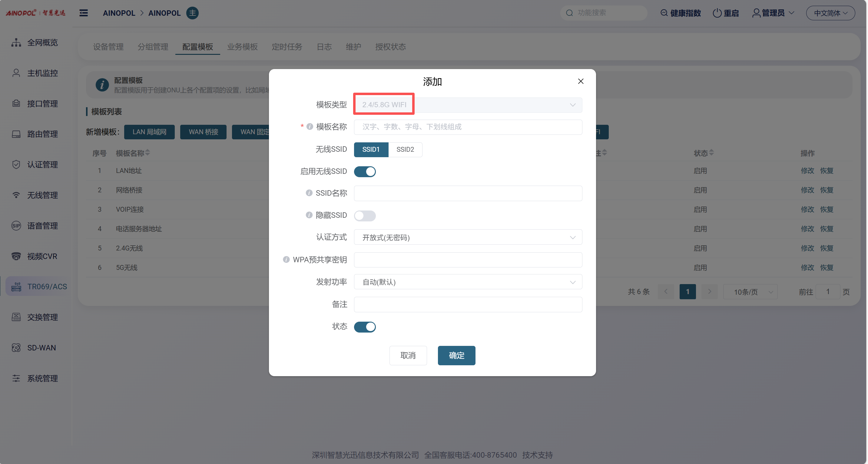Click the info icon beside WPA预共享密钥
868x464 pixels.
click(286, 260)
